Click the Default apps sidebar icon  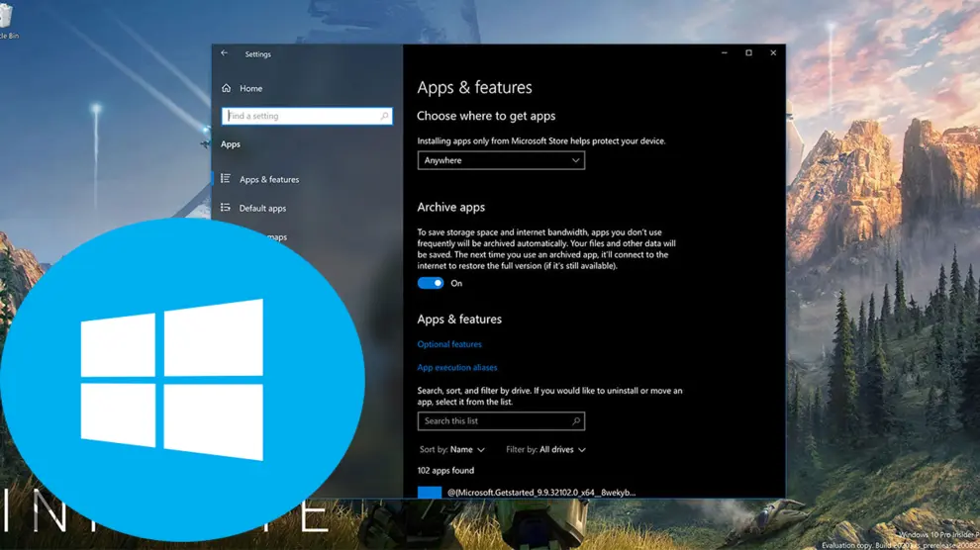click(226, 208)
